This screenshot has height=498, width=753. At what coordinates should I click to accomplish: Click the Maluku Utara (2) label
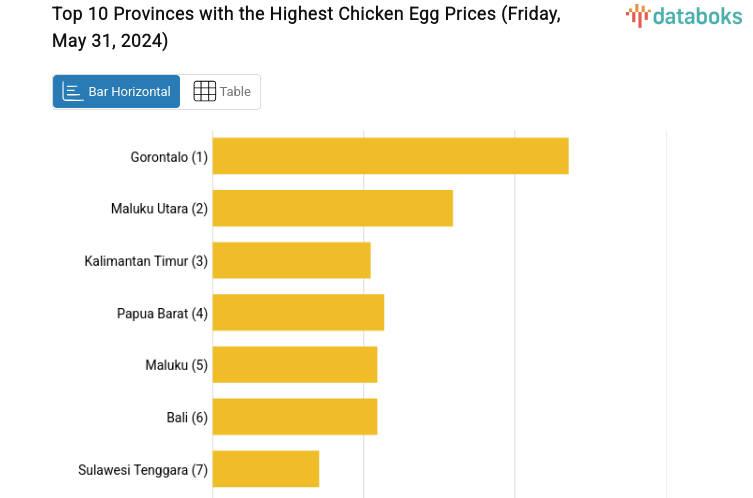[159, 209]
